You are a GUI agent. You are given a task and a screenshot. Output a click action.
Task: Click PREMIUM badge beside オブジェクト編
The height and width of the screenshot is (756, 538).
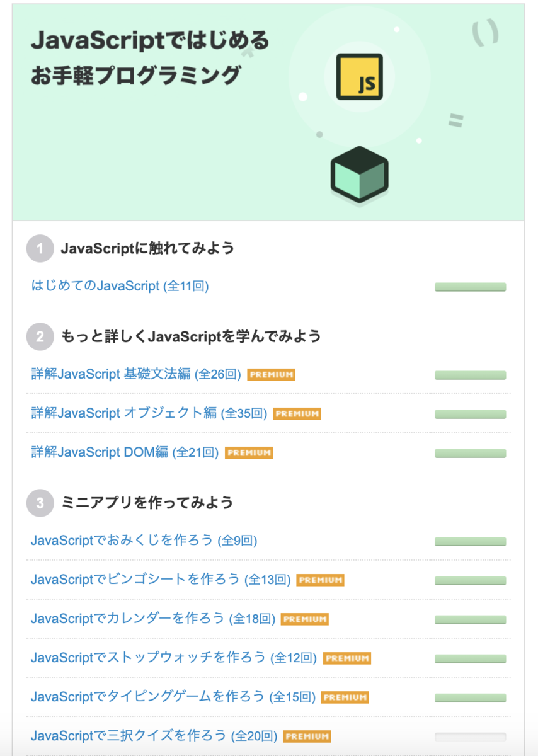(297, 414)
